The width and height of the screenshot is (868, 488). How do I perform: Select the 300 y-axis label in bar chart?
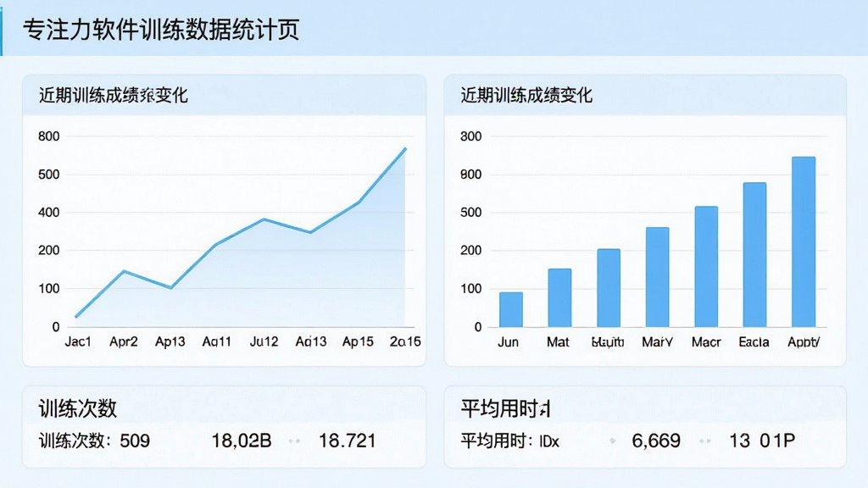(x=471, y=136)
